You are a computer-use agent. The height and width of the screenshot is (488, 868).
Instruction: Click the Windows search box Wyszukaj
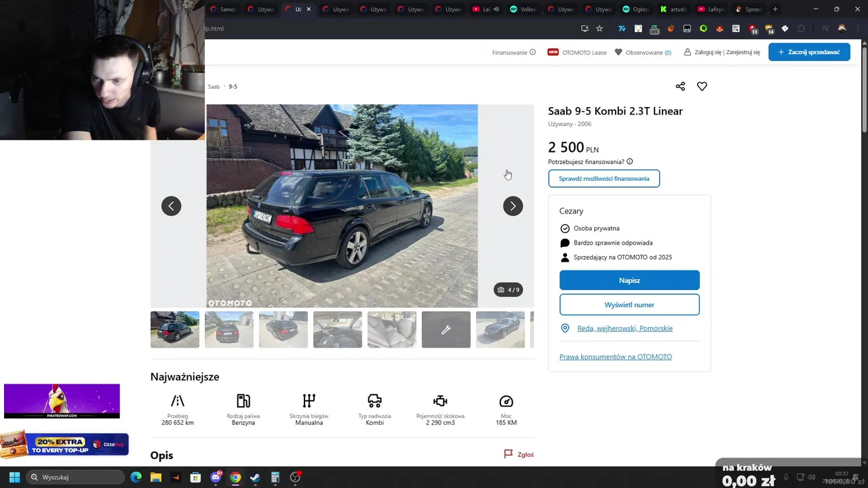coord(75,477)
